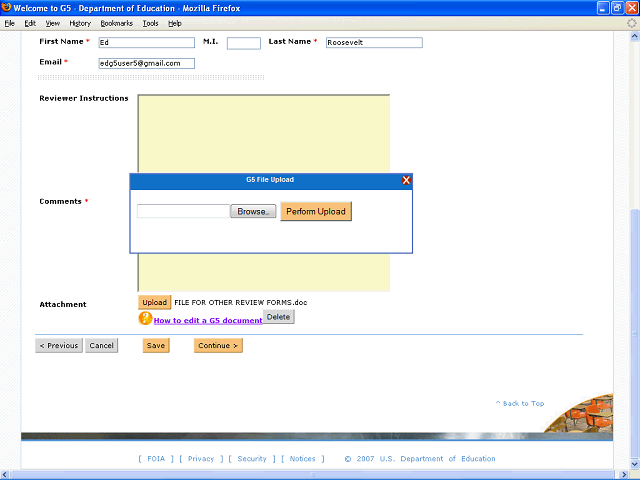Click the Back to Top link
This screenshot has height=480, width=640.
[x=520, y=403]
